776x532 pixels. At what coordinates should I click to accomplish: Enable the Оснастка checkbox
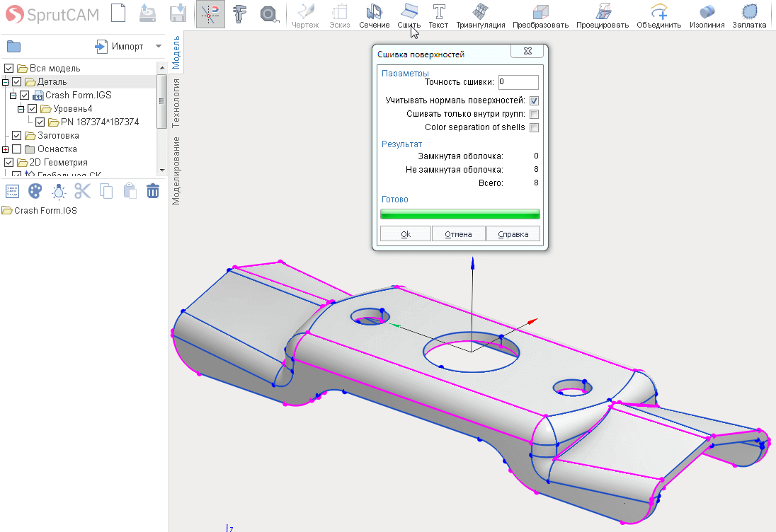pyautogui.click(x=16, y=149)
